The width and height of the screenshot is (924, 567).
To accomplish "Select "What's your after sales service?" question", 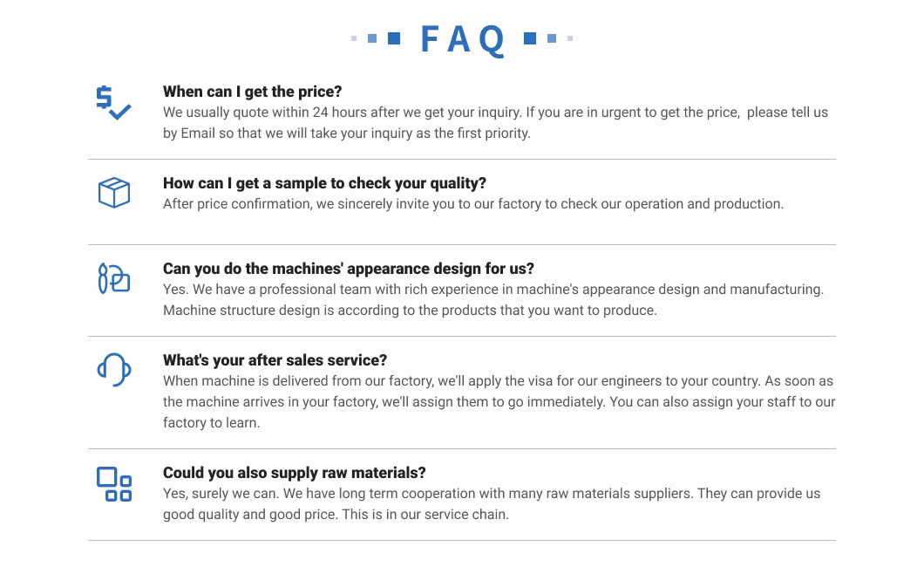I will (x=275, y=360).
